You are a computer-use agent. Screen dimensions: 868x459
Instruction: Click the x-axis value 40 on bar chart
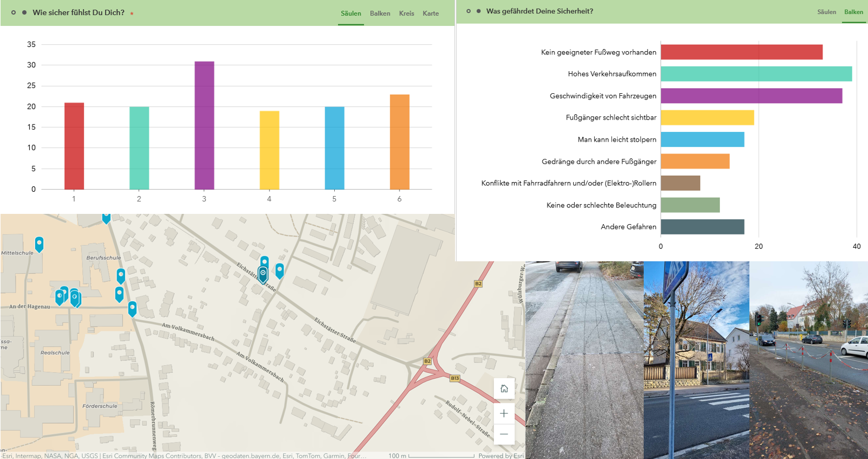(857, 246)
